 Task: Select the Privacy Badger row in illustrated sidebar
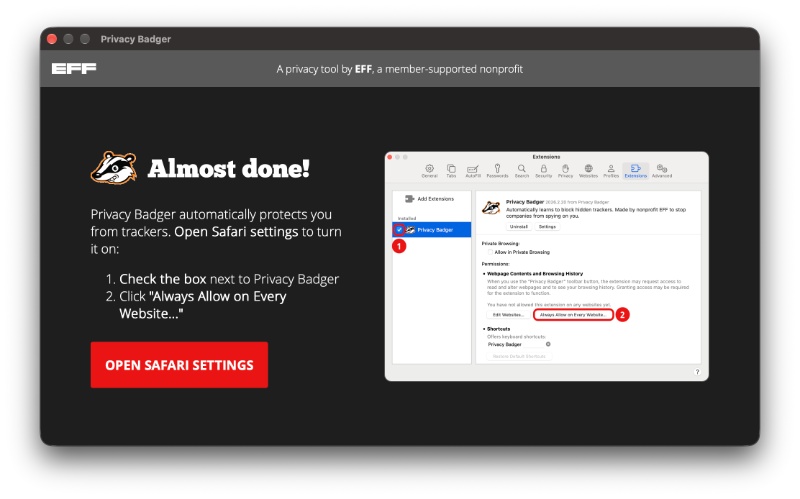[432, 230]
